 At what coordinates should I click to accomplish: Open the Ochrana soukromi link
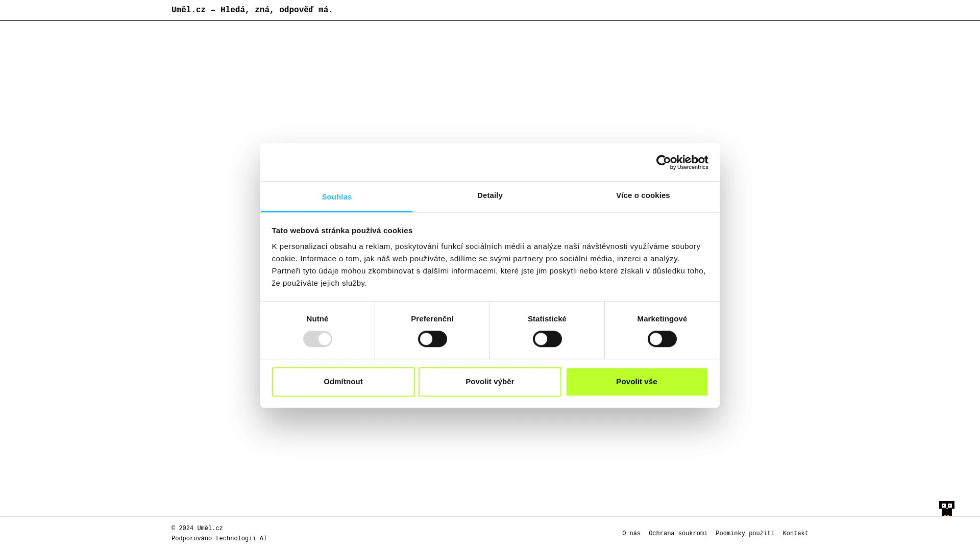pos(678,533)
